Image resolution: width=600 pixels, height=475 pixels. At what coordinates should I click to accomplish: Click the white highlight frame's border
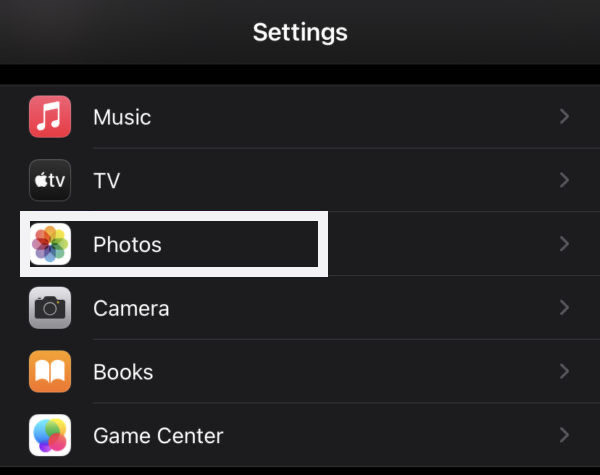click(323, 244)
